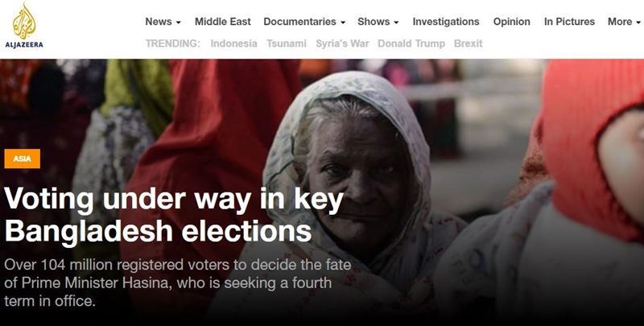Click the article summary about Prime Minister Hasina
The image size is (644, 326).
[x=177, y=283]
